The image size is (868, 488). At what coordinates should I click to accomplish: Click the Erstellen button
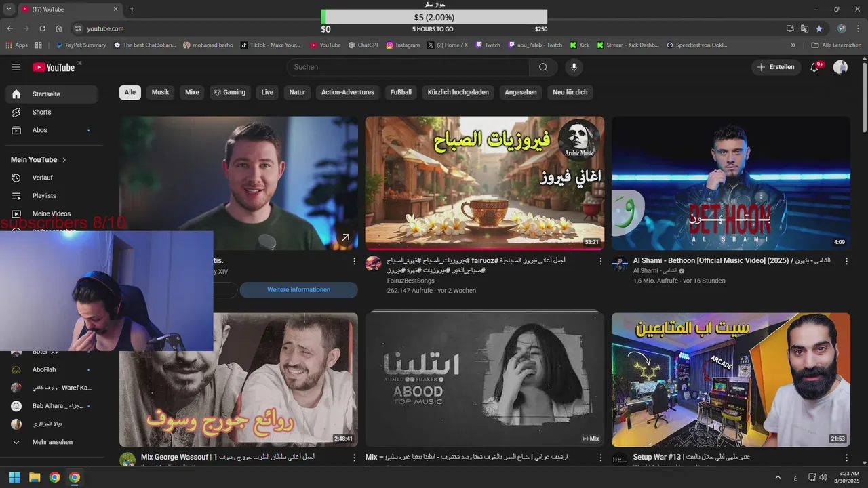(x=775, y=67)
